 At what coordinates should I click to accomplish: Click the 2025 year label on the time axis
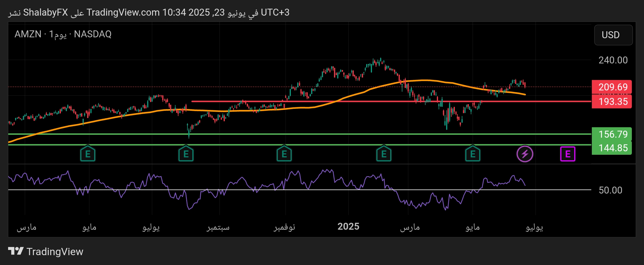click(348, 227)
